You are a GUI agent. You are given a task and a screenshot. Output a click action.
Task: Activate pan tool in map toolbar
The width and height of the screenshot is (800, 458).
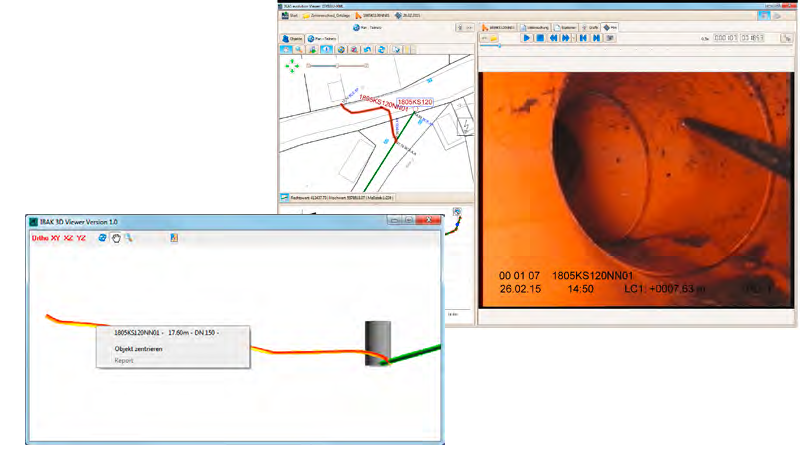[286, 49]
